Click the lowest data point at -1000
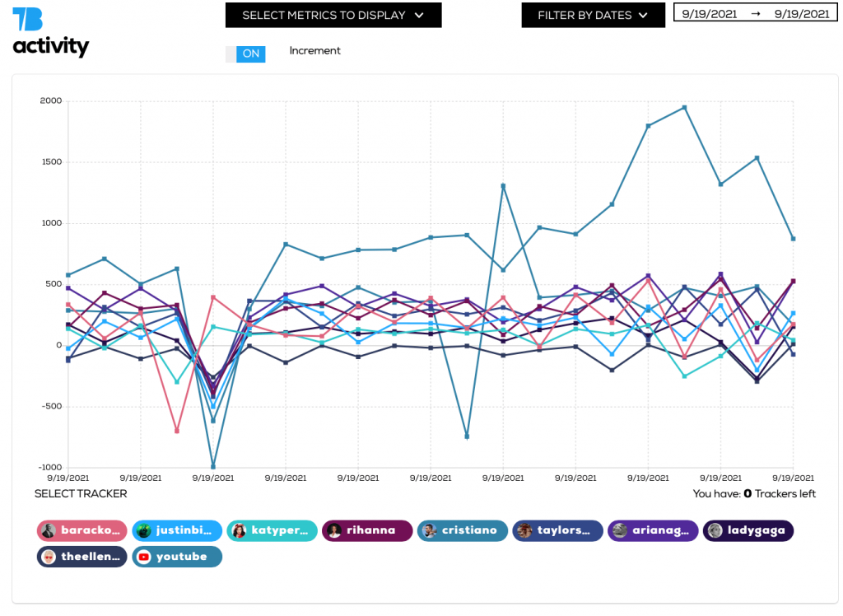843x616 pixels. pos(213,467)
